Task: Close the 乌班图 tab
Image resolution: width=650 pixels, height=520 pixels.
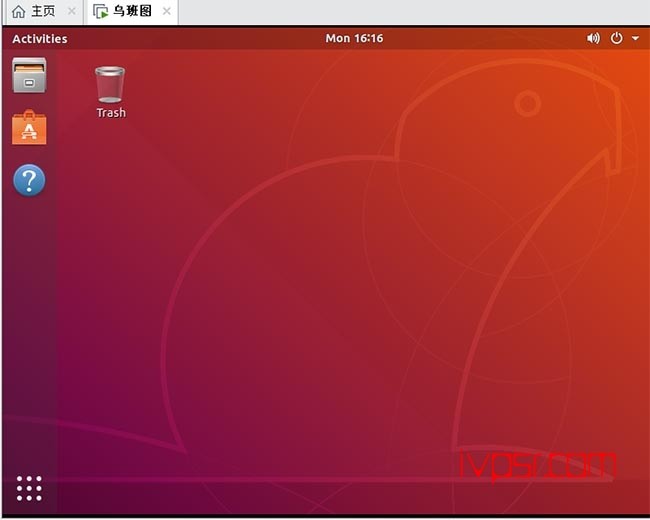Action: [x=167, y=11]
